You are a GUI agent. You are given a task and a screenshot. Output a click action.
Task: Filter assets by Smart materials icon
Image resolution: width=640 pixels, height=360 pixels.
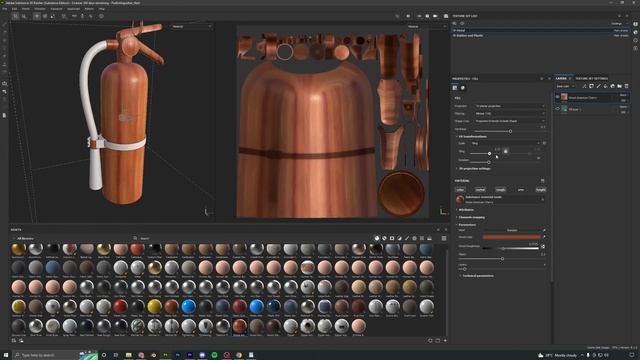384,238
